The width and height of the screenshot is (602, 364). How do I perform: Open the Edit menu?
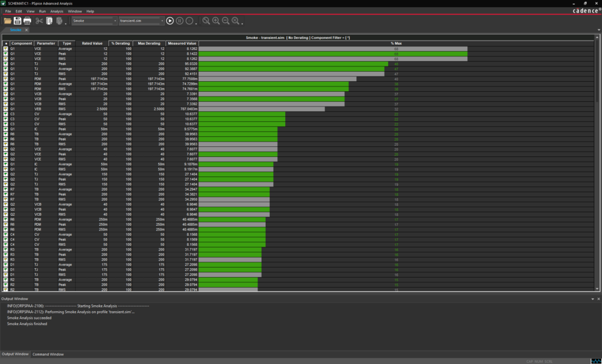[x=19, y=12]
